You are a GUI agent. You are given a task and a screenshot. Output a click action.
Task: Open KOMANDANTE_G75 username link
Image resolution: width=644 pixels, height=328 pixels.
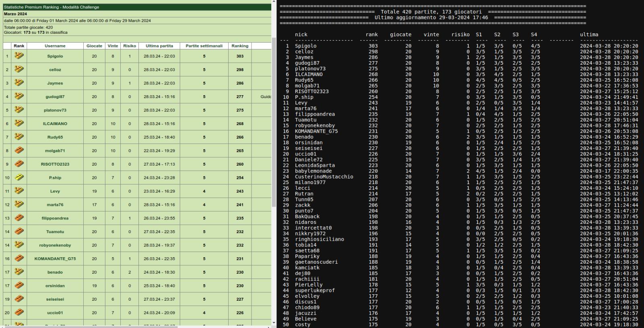[x=55, y=259]
